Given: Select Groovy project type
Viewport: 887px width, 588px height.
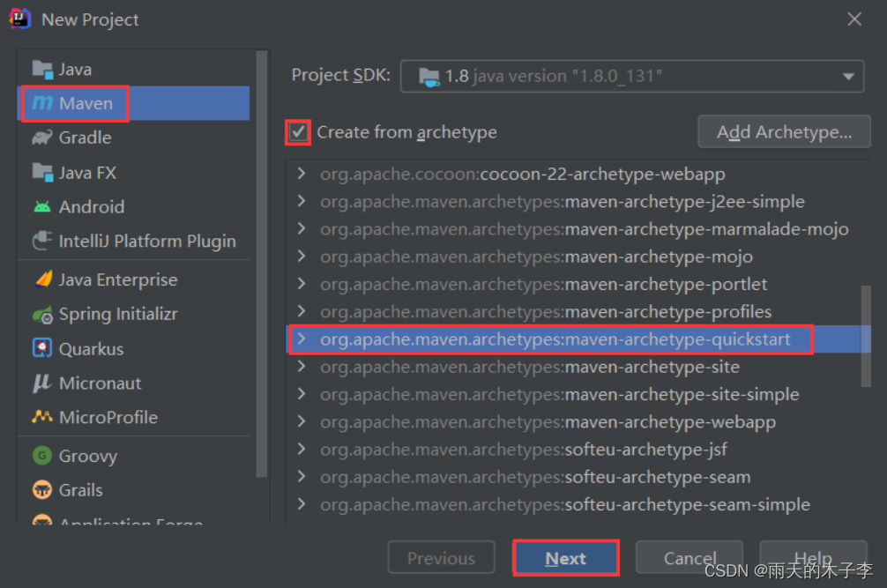Looking at the screenshot, I should point(133,456).
